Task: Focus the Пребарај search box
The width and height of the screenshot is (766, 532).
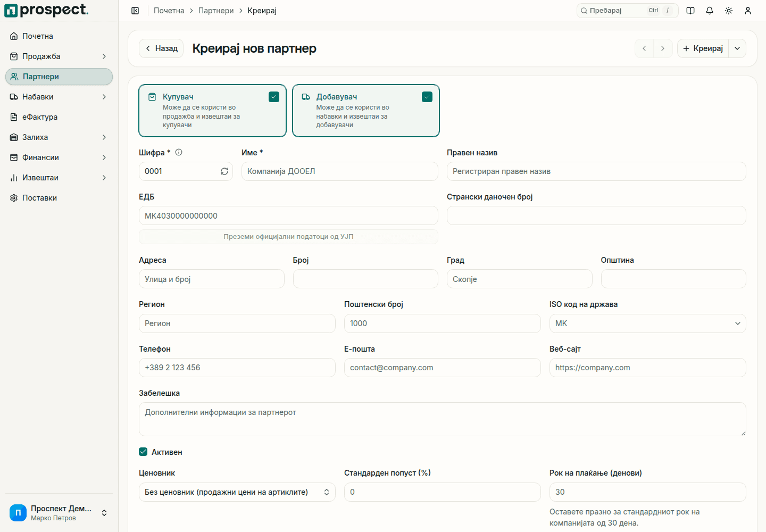Action: (x=627, y=11)
